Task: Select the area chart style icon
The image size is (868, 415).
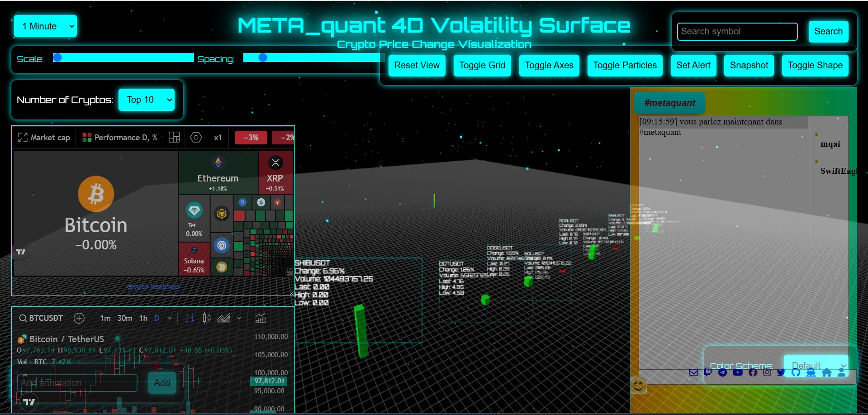Action: tap(223, 318)
